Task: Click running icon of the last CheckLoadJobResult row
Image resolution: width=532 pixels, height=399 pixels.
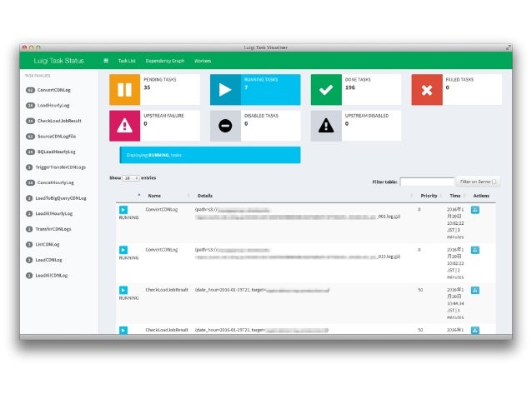Action: point(123,330)
